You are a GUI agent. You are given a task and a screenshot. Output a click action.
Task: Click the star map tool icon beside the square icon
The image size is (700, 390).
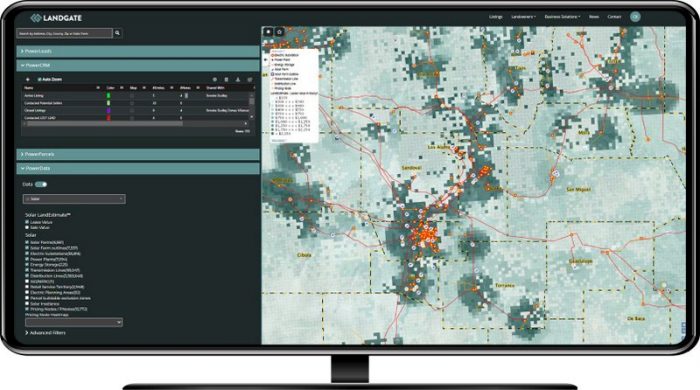pos(279,32)
